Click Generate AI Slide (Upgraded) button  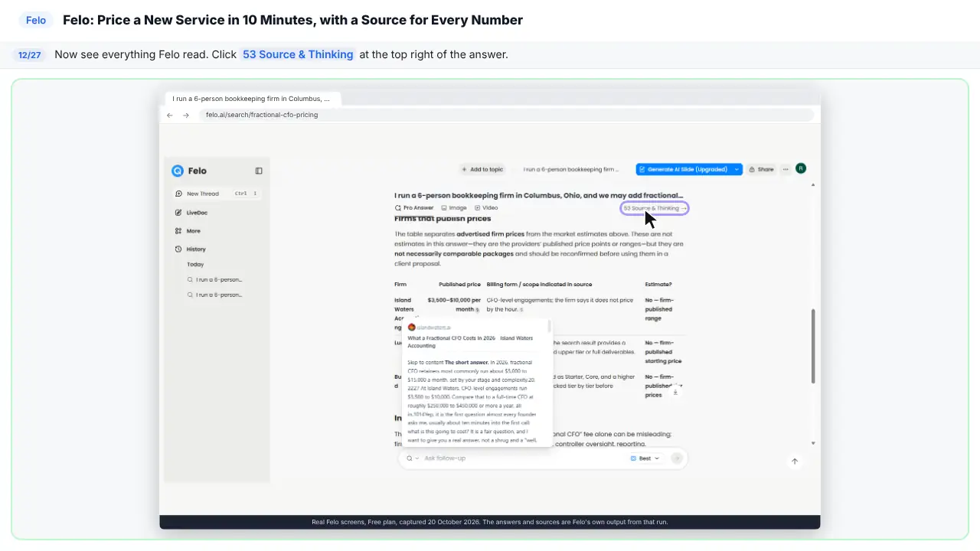coord(683,169)
